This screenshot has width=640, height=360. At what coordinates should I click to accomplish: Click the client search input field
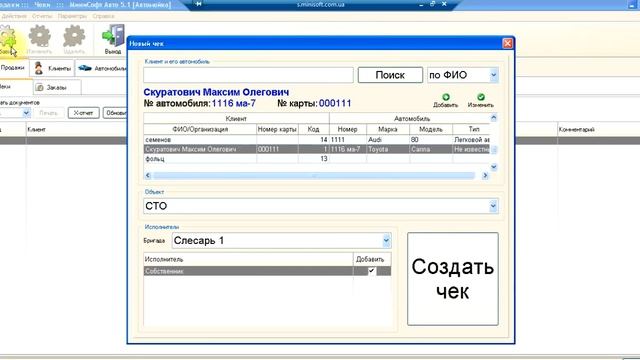pos(248,75)
